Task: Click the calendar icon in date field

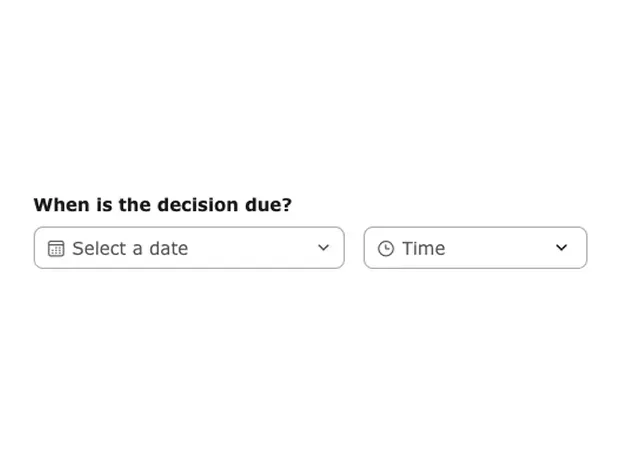Action: tap(56, 248)
